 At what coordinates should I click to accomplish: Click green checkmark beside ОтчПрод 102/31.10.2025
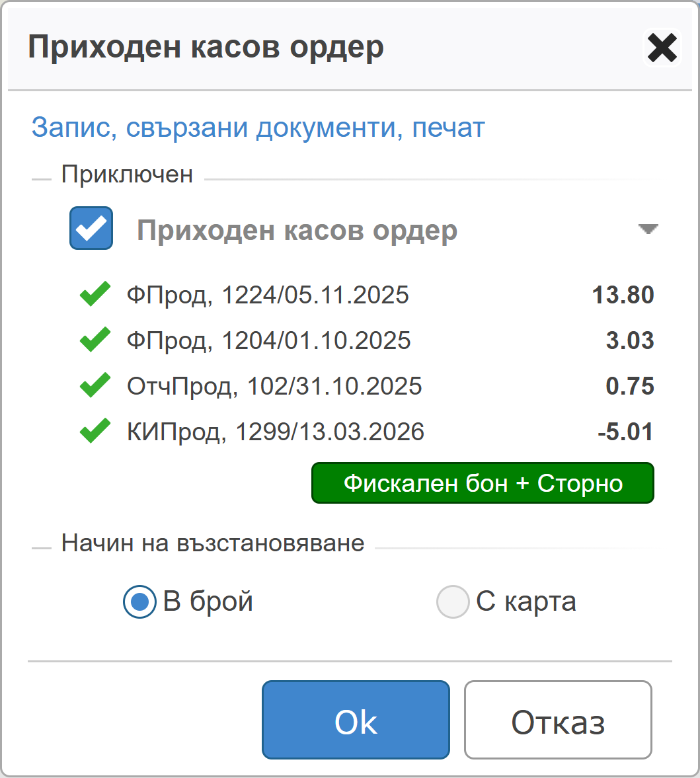[95, 386]
